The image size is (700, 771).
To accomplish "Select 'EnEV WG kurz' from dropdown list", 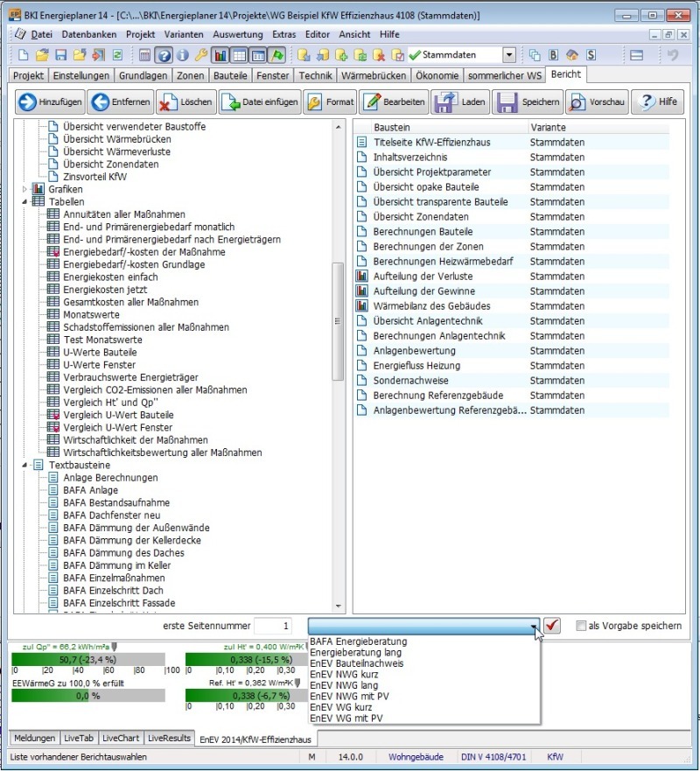I will click(x=340, y=707).
